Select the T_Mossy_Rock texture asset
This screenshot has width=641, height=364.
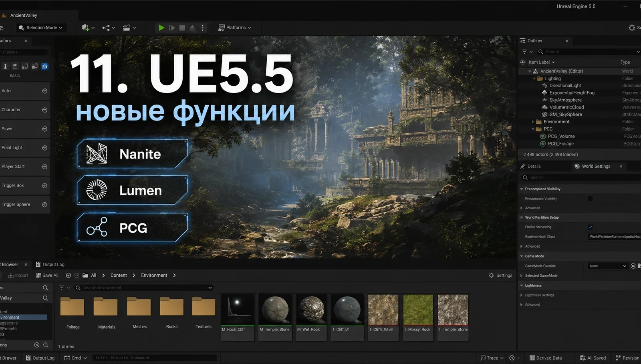[x=417, y=317]
